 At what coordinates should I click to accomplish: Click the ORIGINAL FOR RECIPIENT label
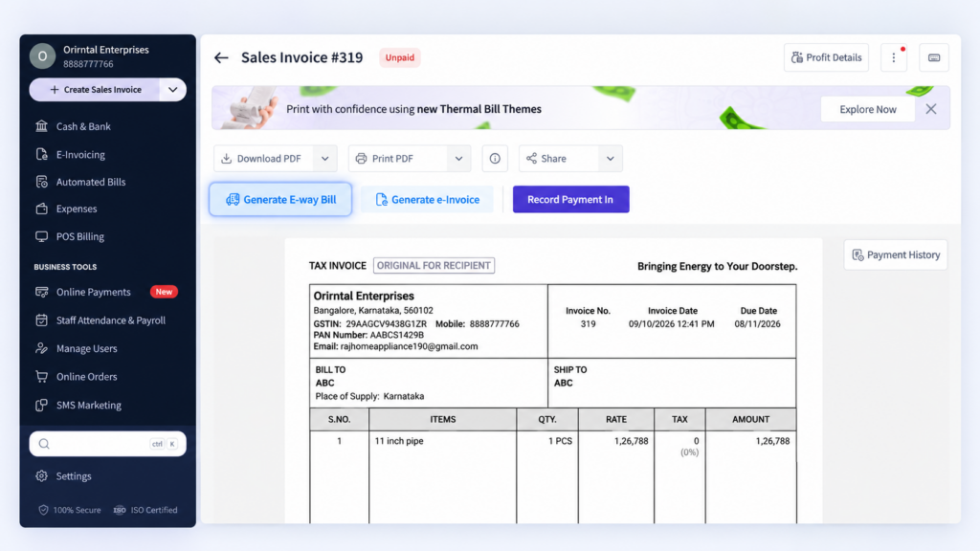point(434,266)
